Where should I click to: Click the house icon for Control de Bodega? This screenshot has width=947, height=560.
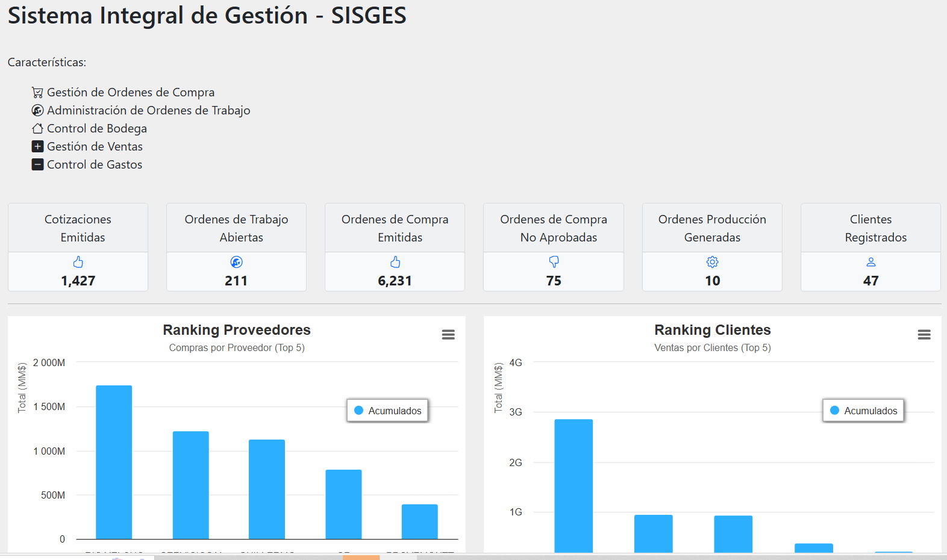pos(37,129)
